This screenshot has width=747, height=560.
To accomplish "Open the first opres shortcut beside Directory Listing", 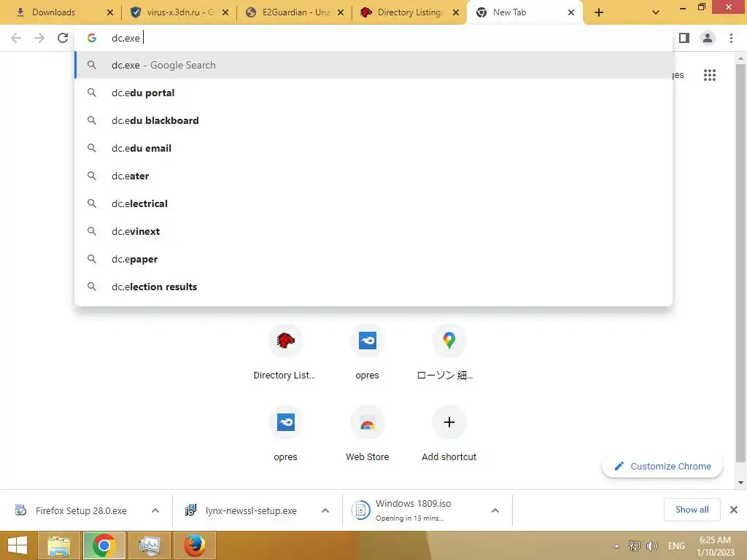I will 368,352.
